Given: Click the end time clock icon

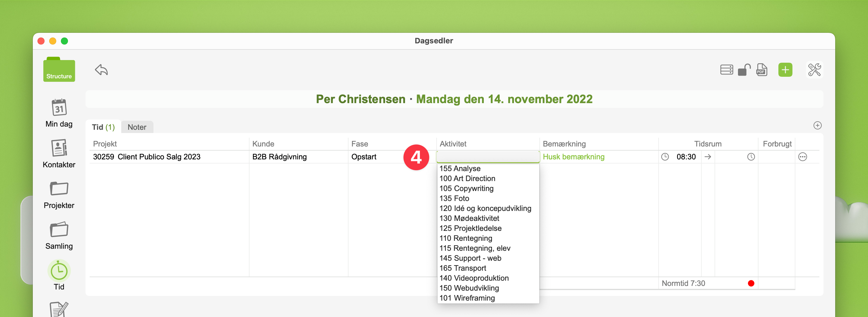Looking at the screenshot, I should coord(751,157).
